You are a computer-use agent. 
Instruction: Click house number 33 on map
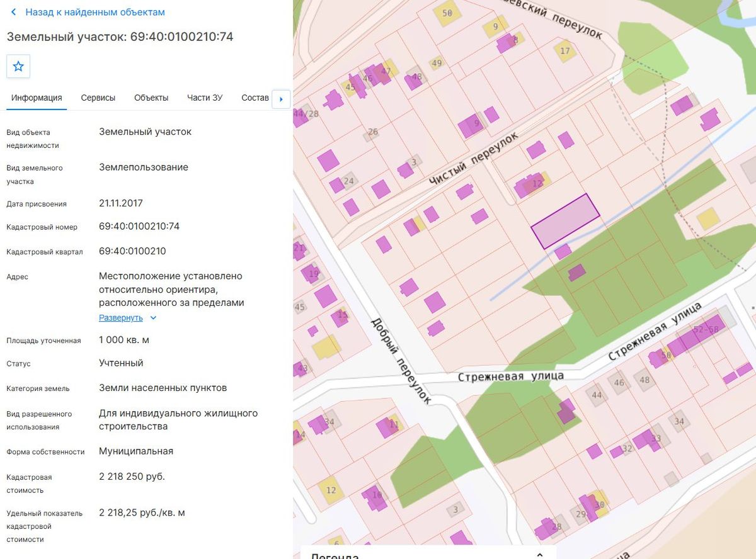click(x=656, y=438)
